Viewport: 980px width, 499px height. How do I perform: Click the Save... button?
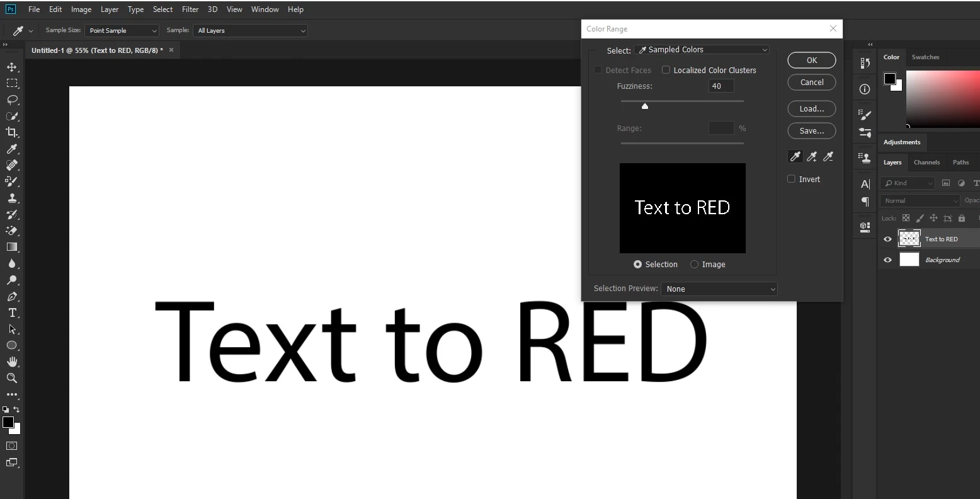pyautogui.click(x=812, y=131)
